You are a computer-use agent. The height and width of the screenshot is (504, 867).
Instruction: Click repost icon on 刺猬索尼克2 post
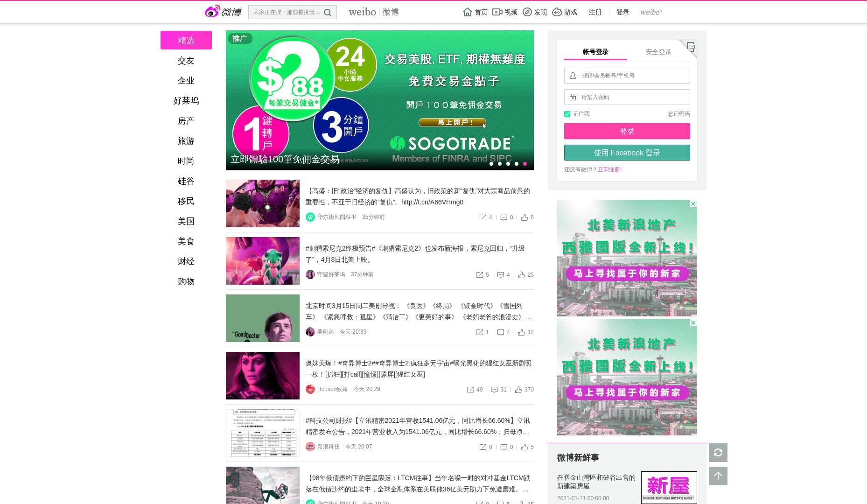[x=480, y=275]
